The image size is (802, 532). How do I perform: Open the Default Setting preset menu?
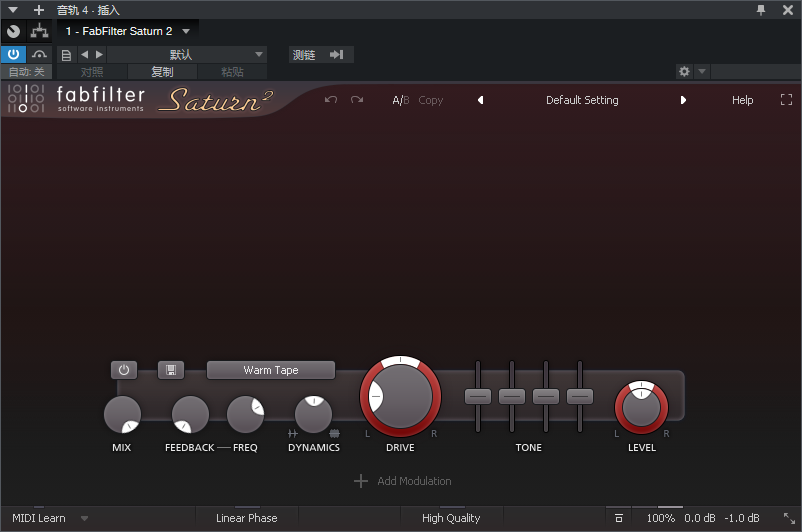click(x=582, y=100)
